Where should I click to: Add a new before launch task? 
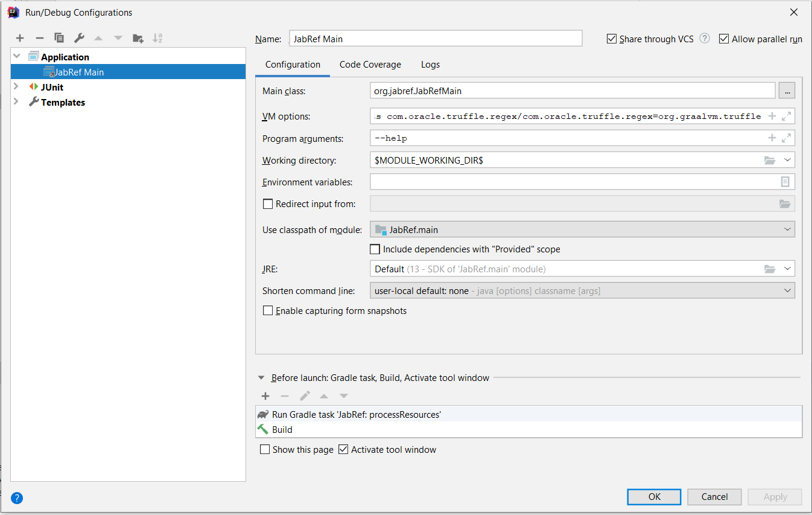click(265, 396)
